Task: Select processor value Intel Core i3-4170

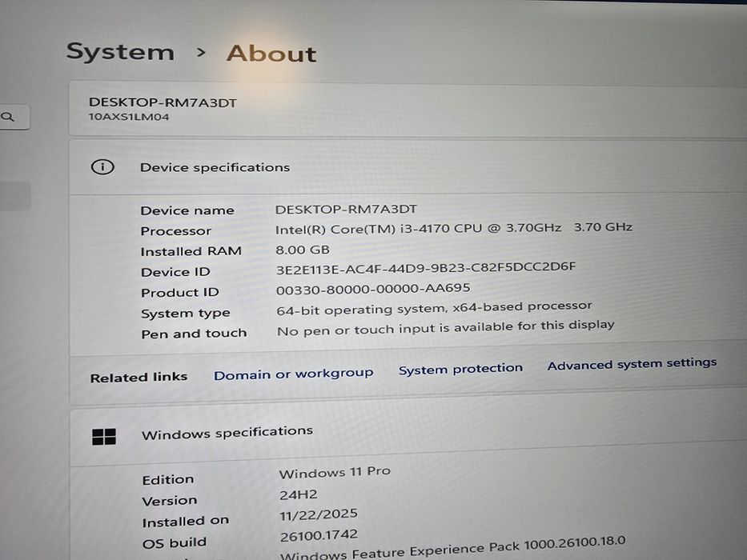Action: [x=454, y=228]
